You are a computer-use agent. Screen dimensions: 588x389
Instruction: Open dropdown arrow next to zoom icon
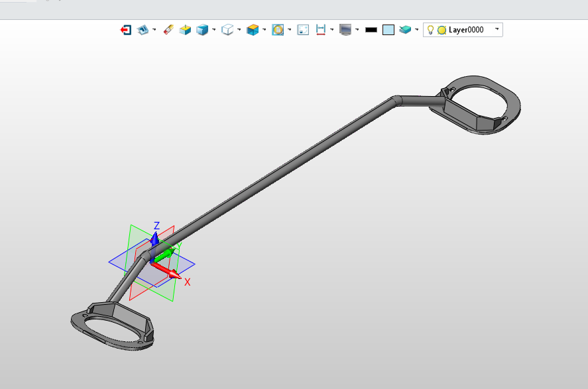pyautogui.click(x=289, y=30)
